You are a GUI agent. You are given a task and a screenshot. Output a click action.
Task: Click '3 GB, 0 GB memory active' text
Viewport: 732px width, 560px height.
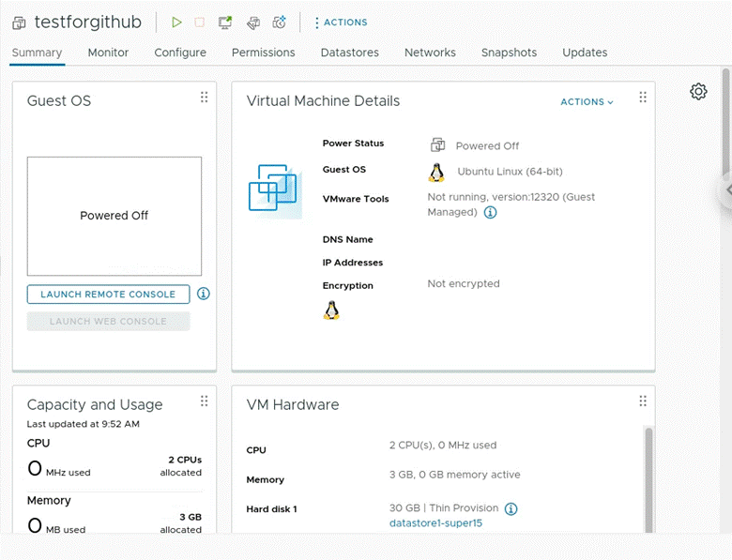coord(455,475)
